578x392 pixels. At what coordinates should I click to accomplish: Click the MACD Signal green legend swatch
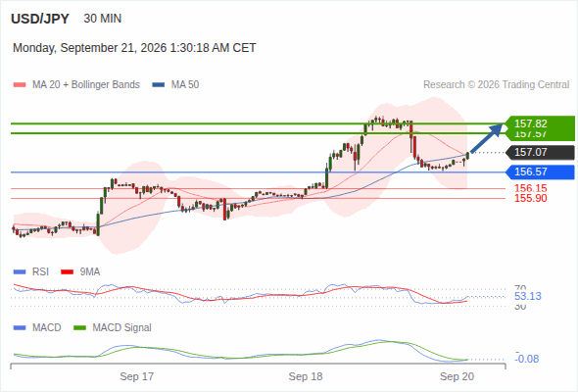click(x=79, y=328)
